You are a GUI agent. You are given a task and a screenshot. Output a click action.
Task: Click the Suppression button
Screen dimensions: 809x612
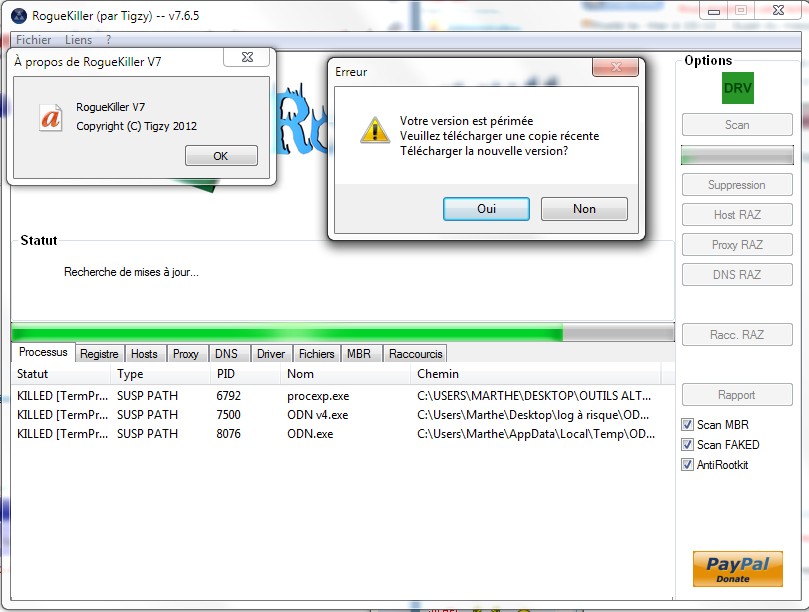pos(737,185)
